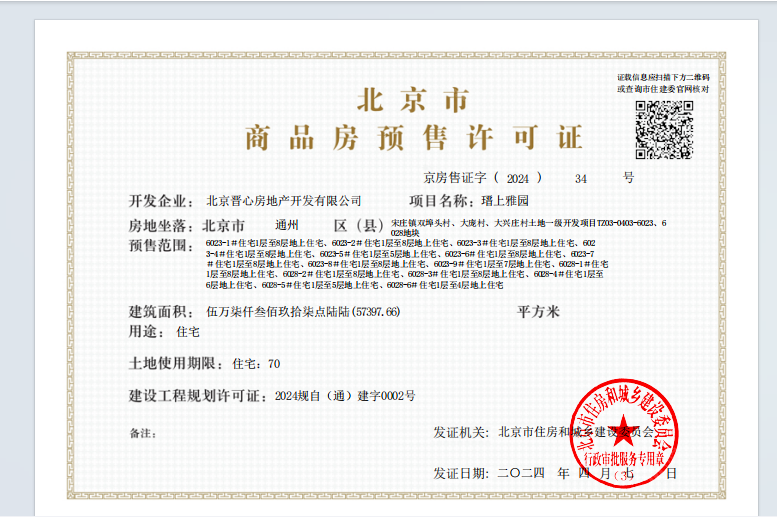
Task: Click the address line starting '宋庄镇双埠头村'
Action: click(529, 223)
